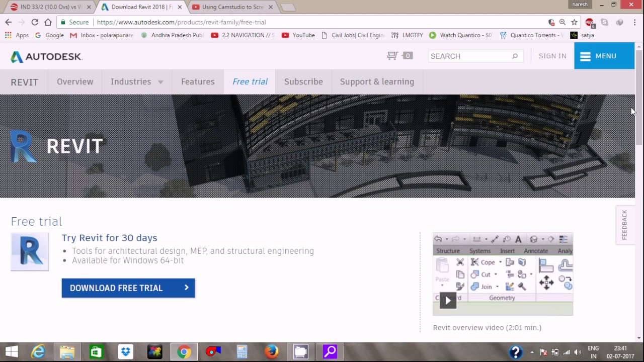
Task: Open the satya bookmark
Action: [x=582, y=35]
